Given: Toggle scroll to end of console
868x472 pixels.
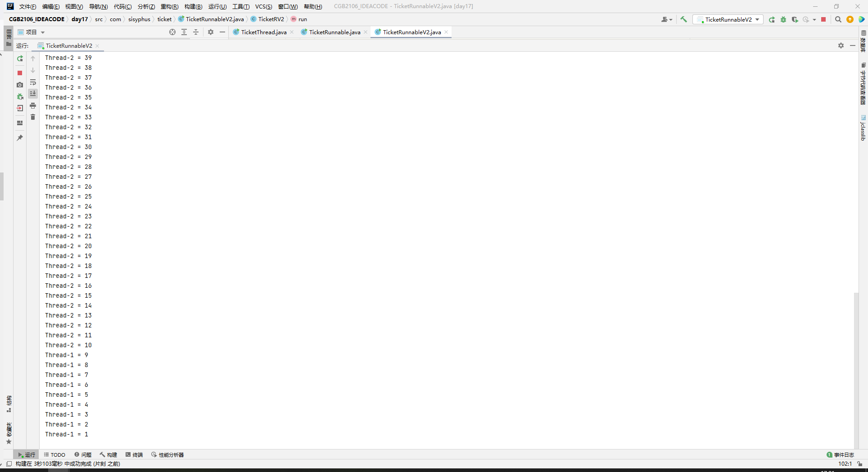Looking at the screenshot, I should pyautogui.click(x=33, y=94).
